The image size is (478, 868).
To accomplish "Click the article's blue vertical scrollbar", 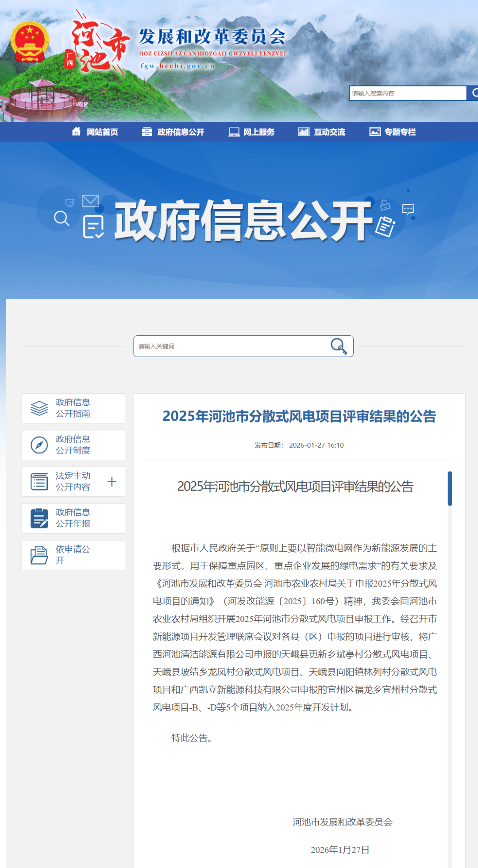I will click(x=450, y=488).
